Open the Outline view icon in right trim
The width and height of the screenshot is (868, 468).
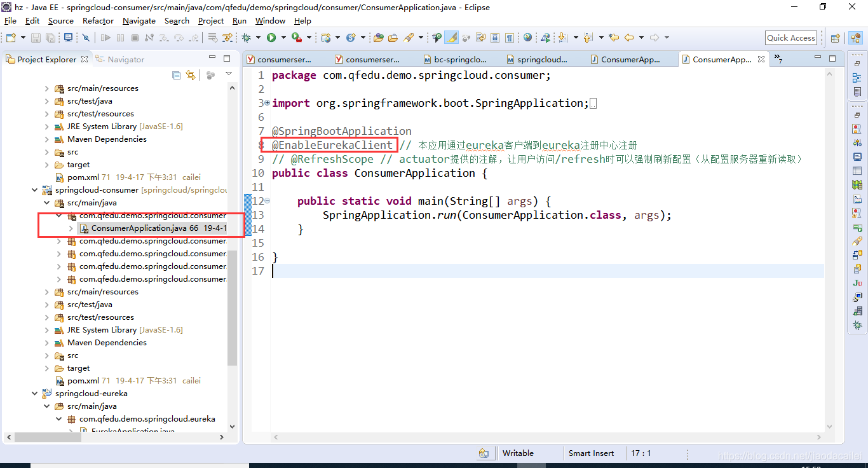[858, 78]
